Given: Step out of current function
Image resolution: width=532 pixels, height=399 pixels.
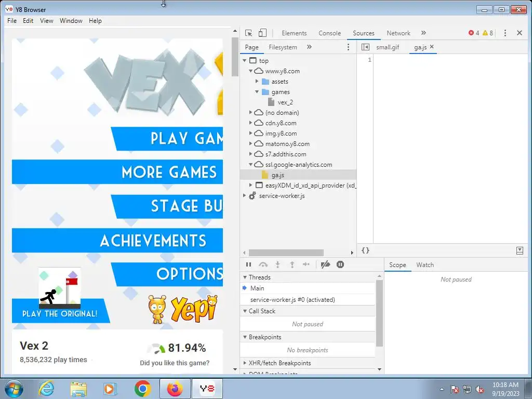Looking at the screenshot, I should click(x=292, y=264).
